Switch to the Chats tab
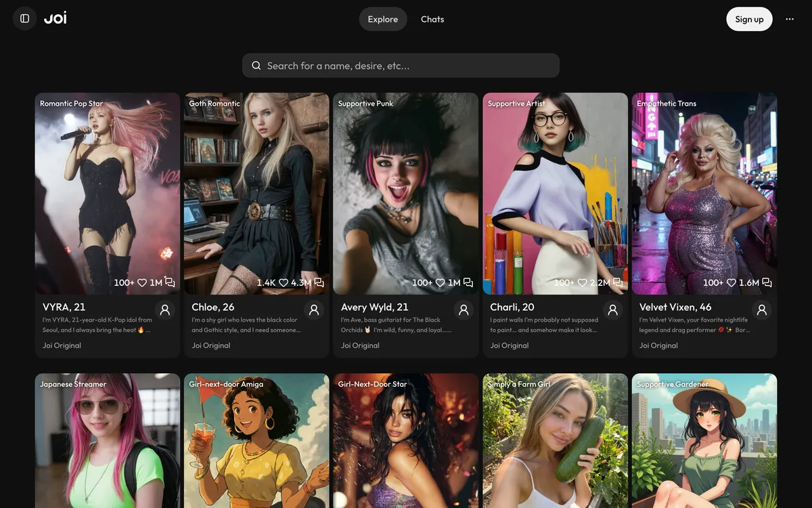 pos(432,19)
